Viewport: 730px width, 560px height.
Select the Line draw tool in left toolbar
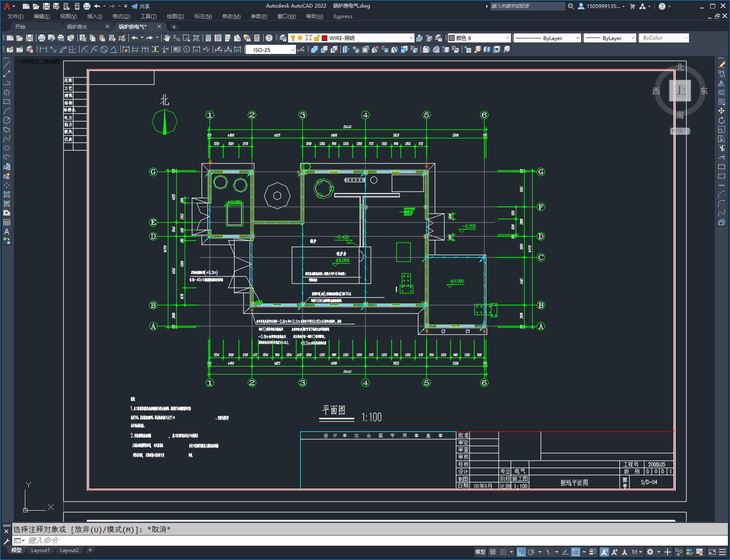coord(7,65)
